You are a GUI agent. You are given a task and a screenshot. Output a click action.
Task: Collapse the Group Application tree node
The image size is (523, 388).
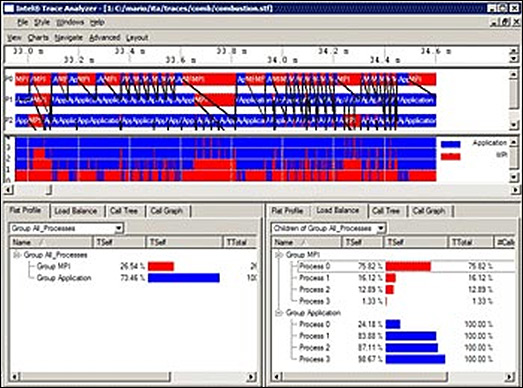click(279, 313)
